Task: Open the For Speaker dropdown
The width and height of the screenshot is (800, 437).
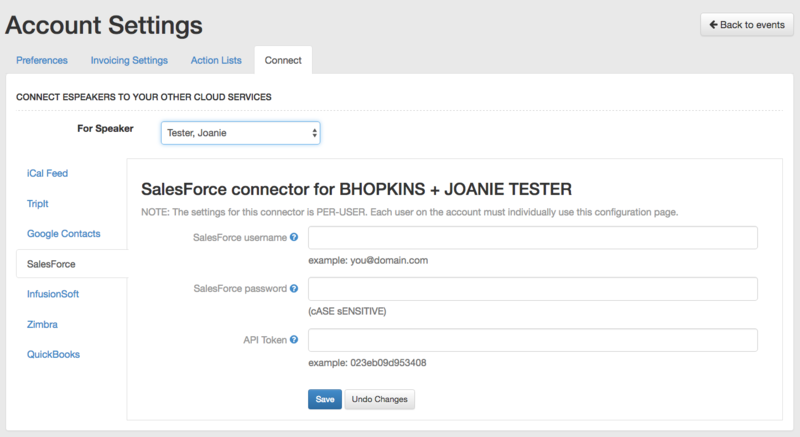Action: 240,133
